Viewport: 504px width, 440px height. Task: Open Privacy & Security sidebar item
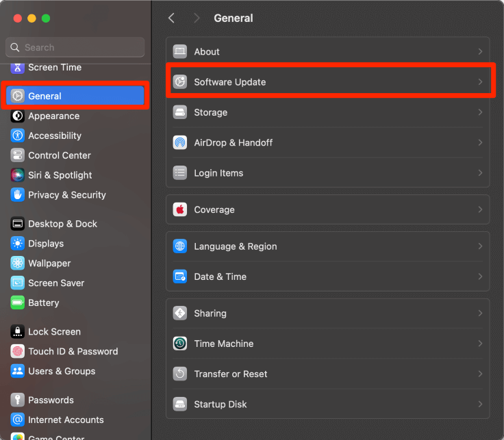point(66,195)
